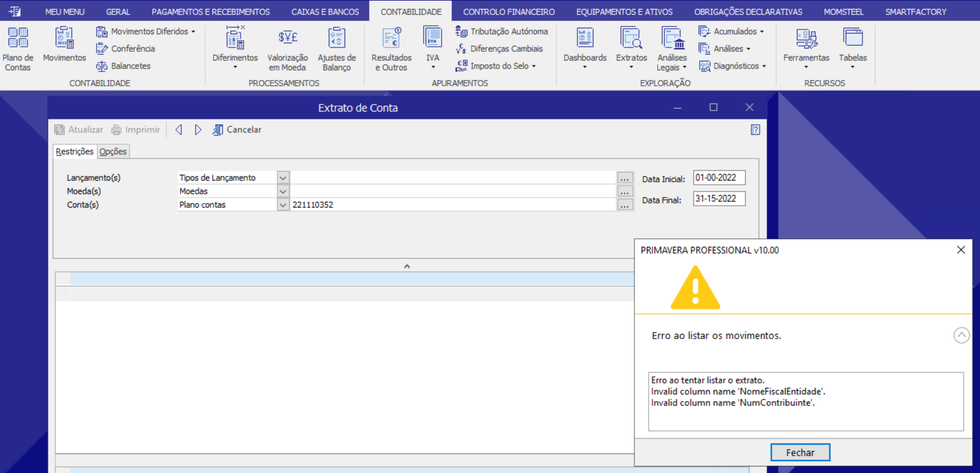Open the Moedas combo box
Image resolution: width=980 pixels, height=473 pixels.
click(x=283, y=191)
